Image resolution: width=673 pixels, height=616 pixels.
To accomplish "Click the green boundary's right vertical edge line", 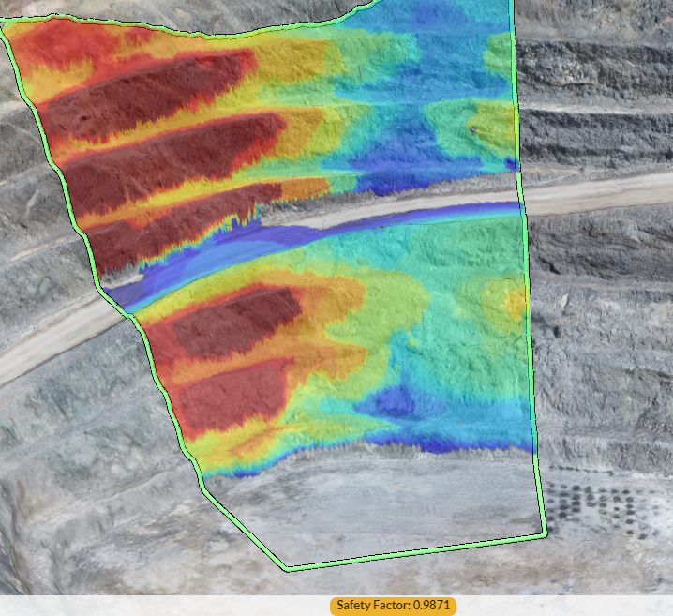I will [527, 281].
